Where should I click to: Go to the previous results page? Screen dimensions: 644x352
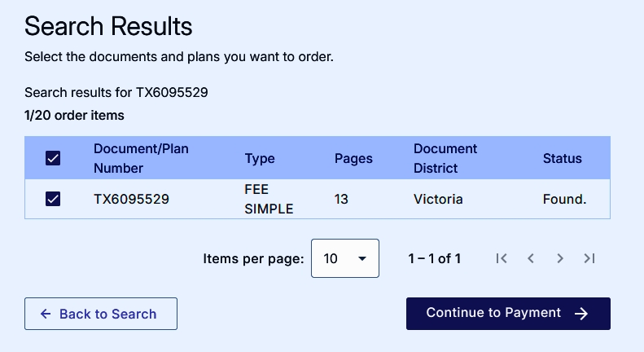[x=531, y=258]
